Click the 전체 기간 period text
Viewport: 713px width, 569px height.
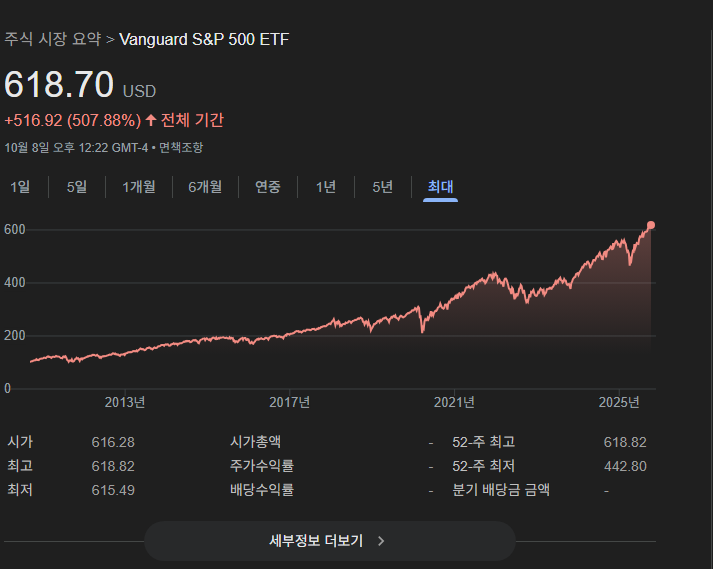[192, 121]
